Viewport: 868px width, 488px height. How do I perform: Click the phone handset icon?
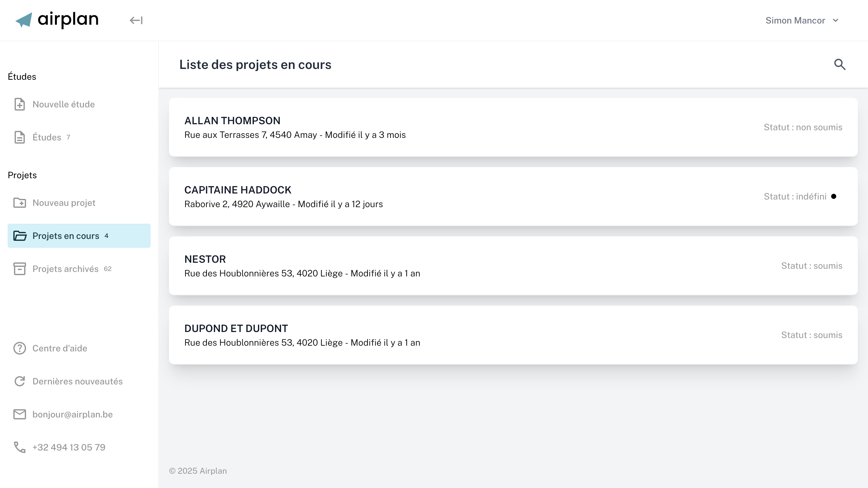click(20, 447)
